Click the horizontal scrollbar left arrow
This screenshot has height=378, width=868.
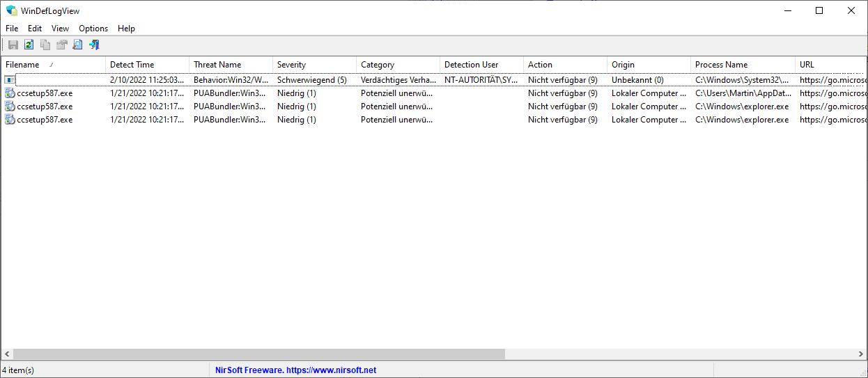(x=7, y=354)
